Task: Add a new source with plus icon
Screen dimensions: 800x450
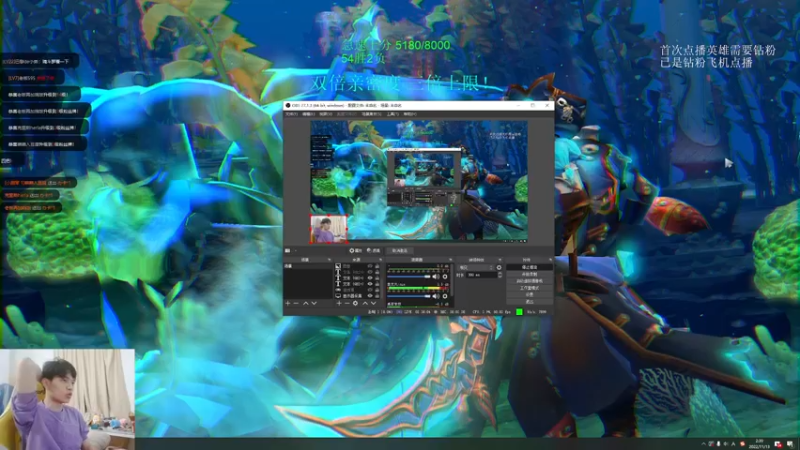Action: (339, 304)
